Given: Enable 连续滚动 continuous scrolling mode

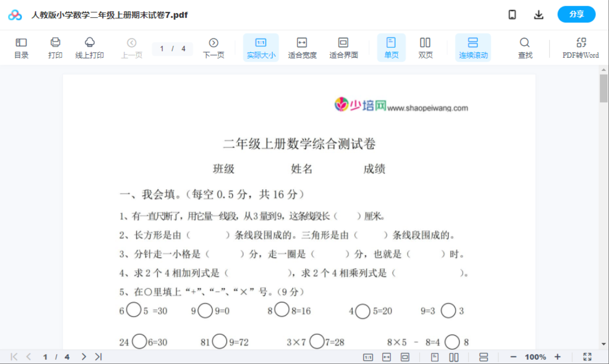Looking at the screenshot, I should 473,47.
